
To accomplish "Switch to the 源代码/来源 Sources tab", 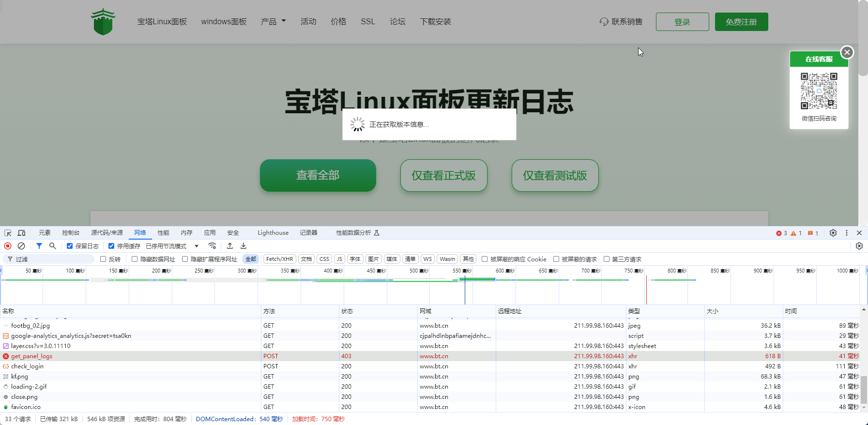I will pyautogui.click(x=107, y=233).
